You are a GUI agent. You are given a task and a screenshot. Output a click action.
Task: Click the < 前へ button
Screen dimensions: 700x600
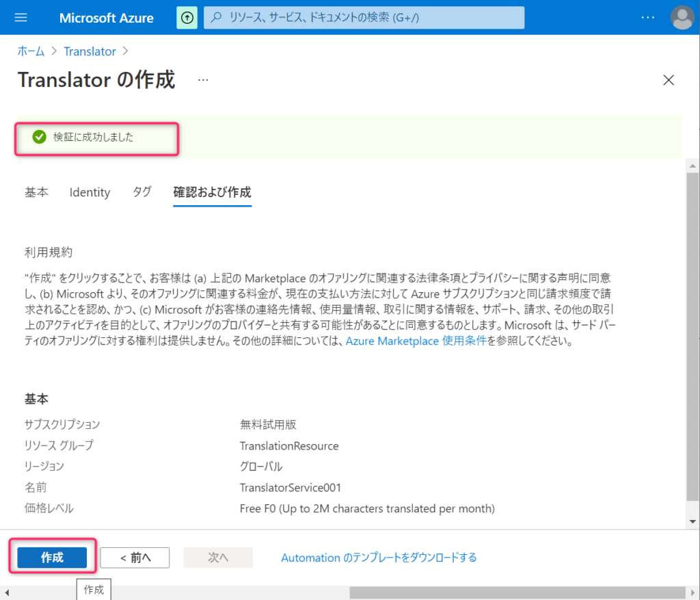[135, 557]
